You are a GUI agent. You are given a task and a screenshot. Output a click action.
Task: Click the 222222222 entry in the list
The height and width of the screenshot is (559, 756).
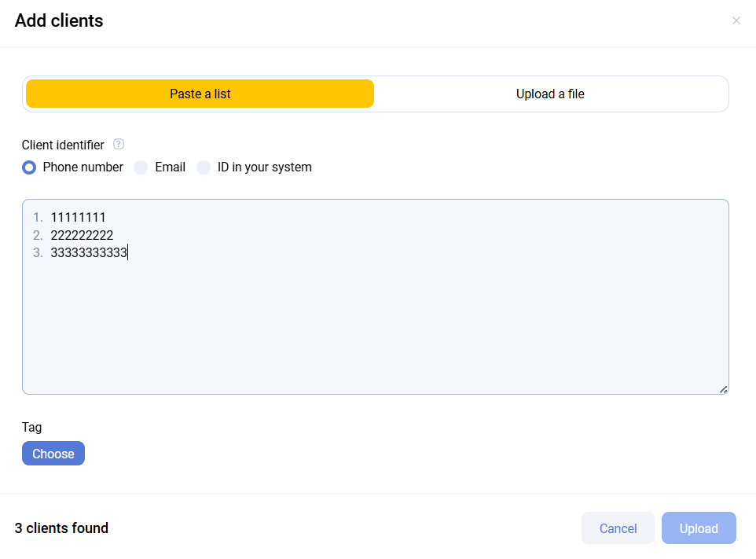point(82,235)
